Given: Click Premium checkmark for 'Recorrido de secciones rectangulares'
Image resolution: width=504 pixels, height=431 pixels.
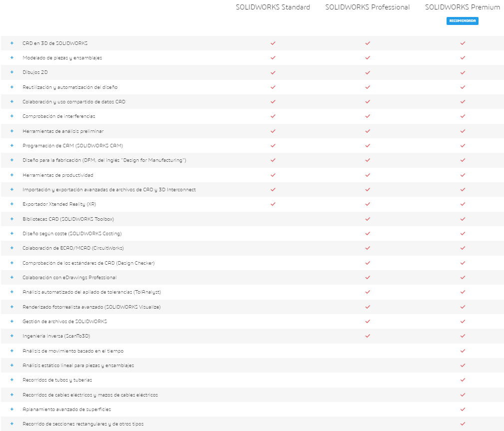Looking at the screenshot, I should [463, 424].
